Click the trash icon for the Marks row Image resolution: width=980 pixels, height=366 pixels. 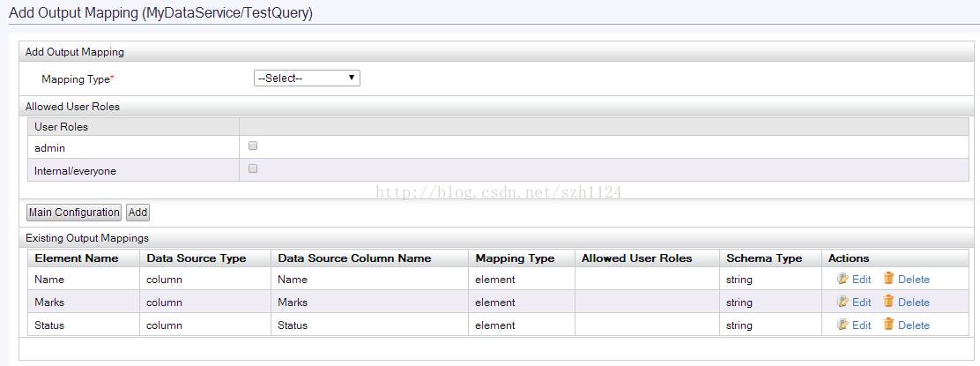(888, 302)
